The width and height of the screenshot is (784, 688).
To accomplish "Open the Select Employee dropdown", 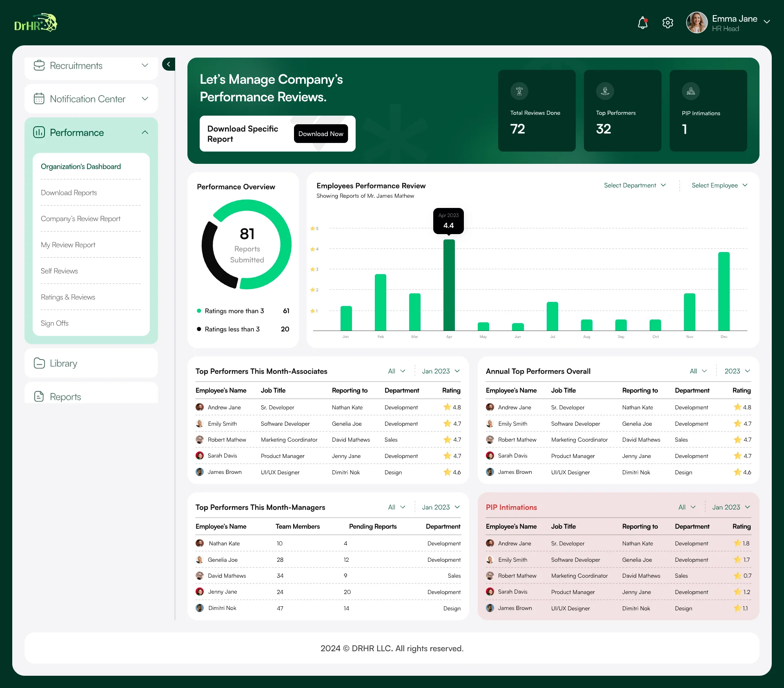I will (719, 185).
